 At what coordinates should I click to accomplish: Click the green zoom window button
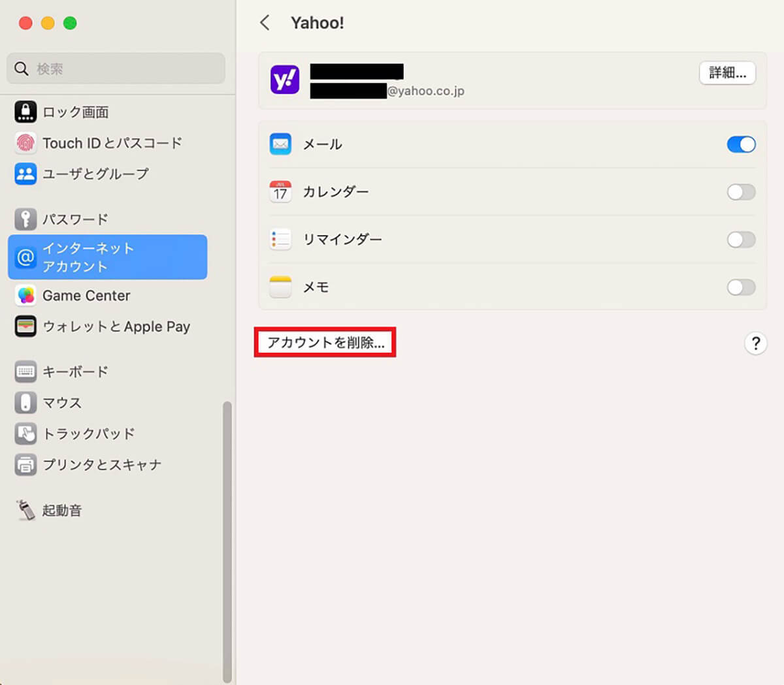70,23
